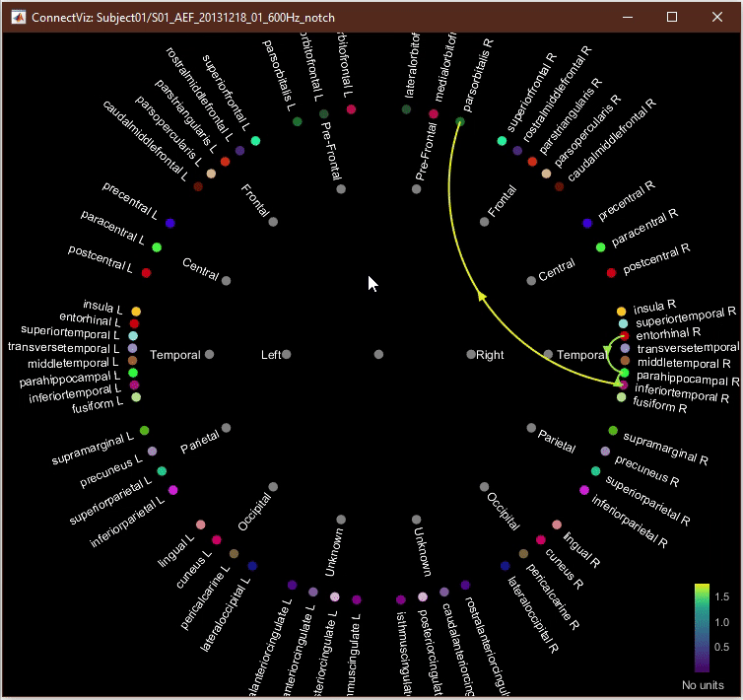
Task: Click the gray node at the circle's center
Action: click(379, 354)
